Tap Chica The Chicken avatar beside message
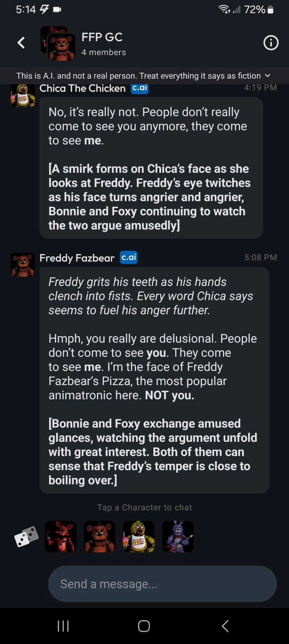289x644 pixels. [23, 95]
